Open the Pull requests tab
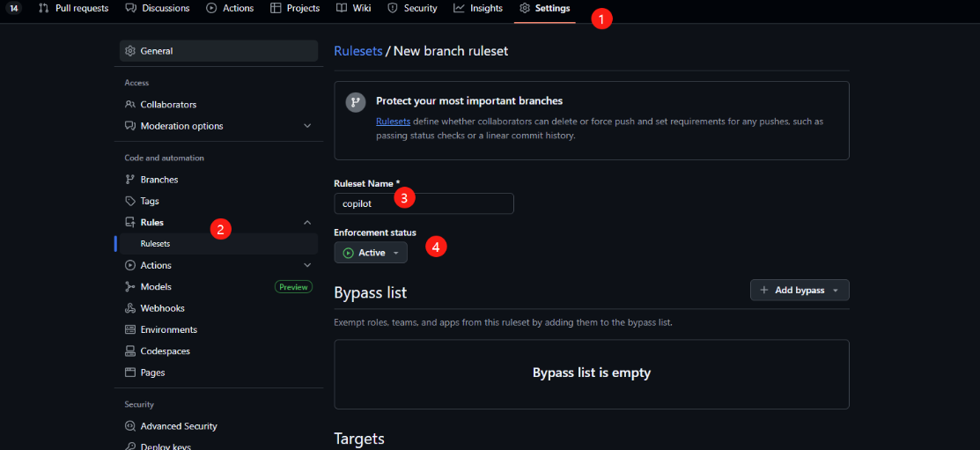The width and height of the screenshot is (980, 450). tap(73, 8)
